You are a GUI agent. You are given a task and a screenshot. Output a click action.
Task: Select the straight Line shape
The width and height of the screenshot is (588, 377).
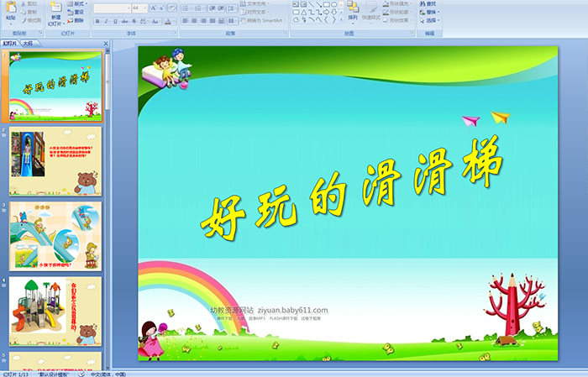(312, 4)
